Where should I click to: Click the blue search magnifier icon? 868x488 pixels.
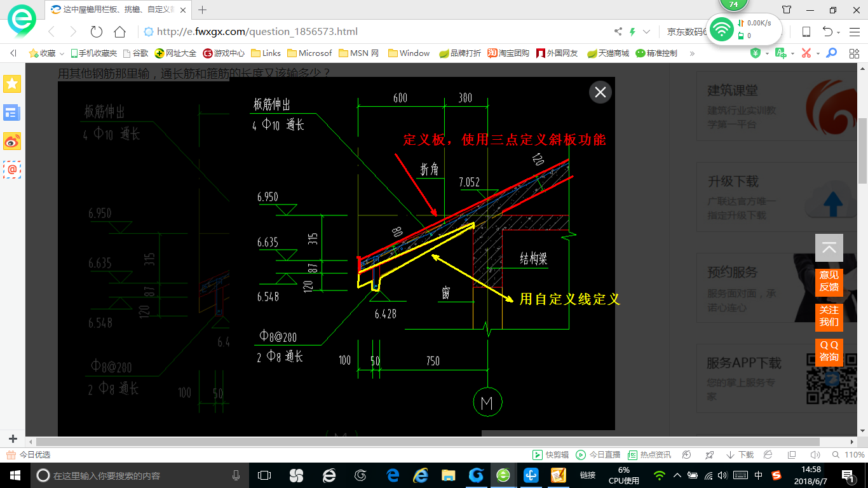click(x=831, y=53)
